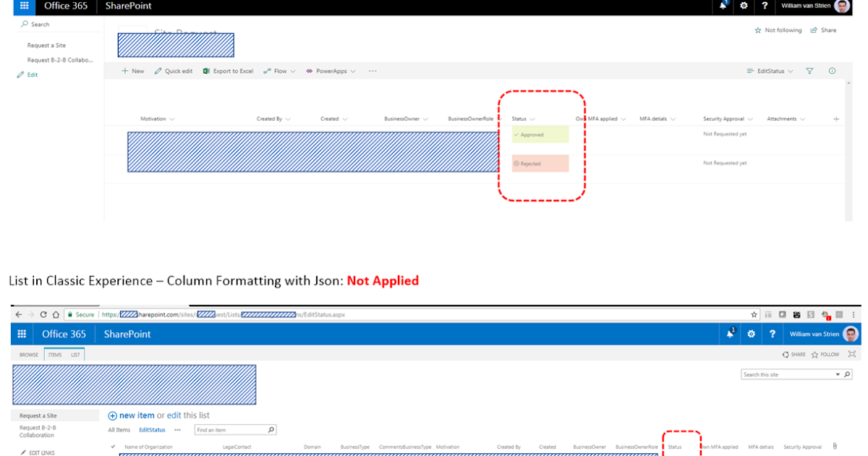Open the filter pane icon
Viewport: 868px width, 456px height.
pos(809,71)
